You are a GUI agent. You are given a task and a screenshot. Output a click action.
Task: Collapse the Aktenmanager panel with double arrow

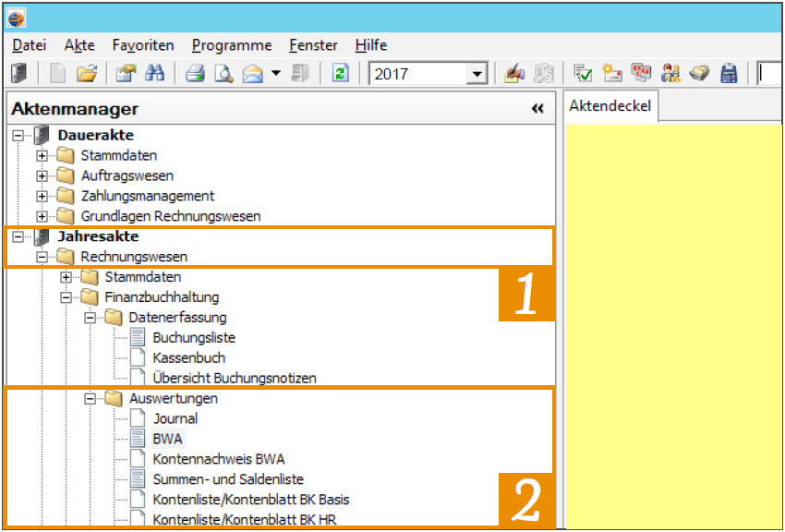[537, 109]
